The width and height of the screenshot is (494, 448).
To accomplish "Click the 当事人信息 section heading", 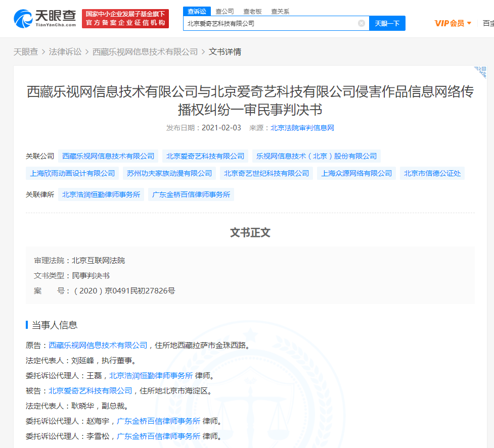I will [55, 325].
